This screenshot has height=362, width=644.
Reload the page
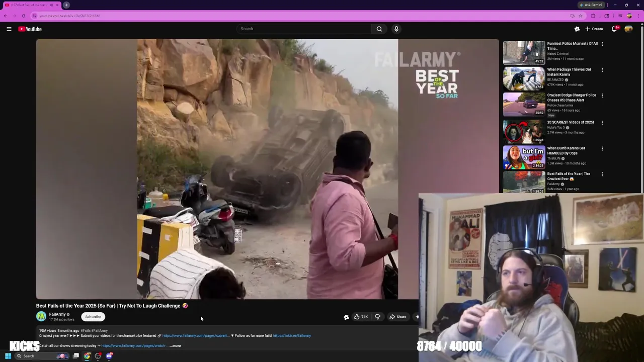[24, 16]
